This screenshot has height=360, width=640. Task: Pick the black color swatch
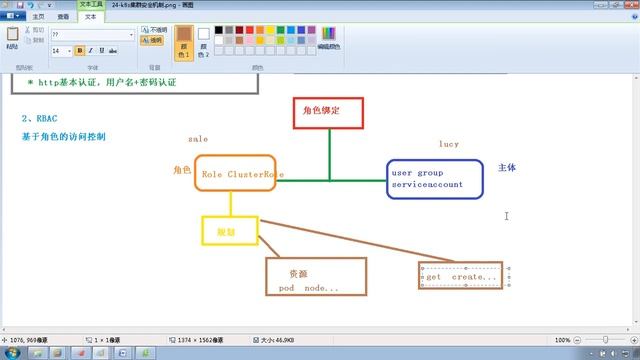(219, 30)
